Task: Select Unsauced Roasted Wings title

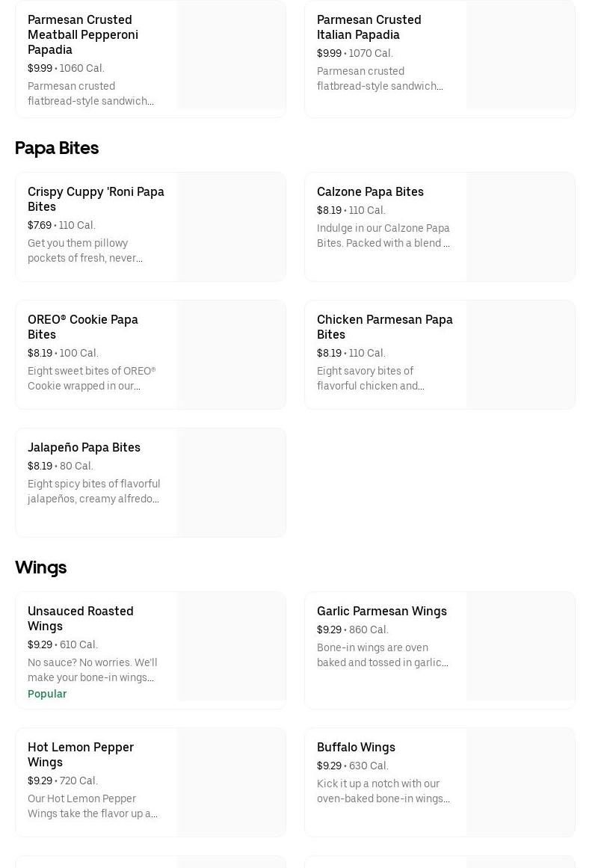Action: click(81, 618)
